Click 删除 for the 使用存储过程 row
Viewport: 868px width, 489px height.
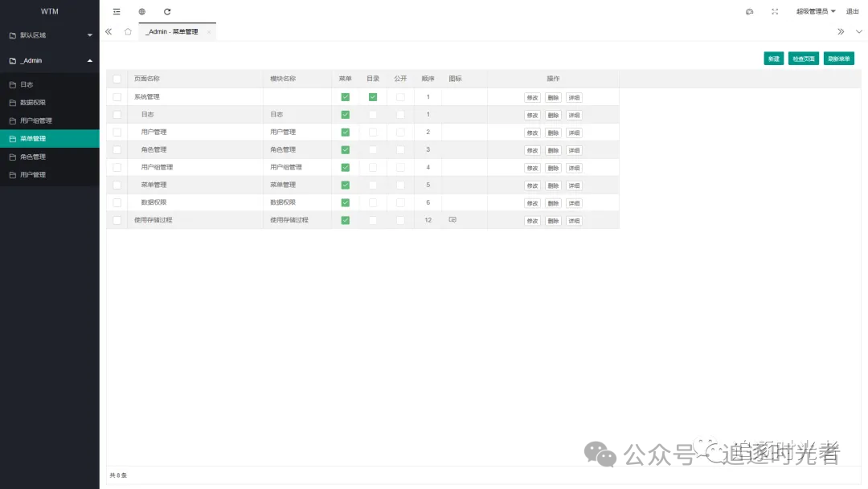tap(553, 222)
